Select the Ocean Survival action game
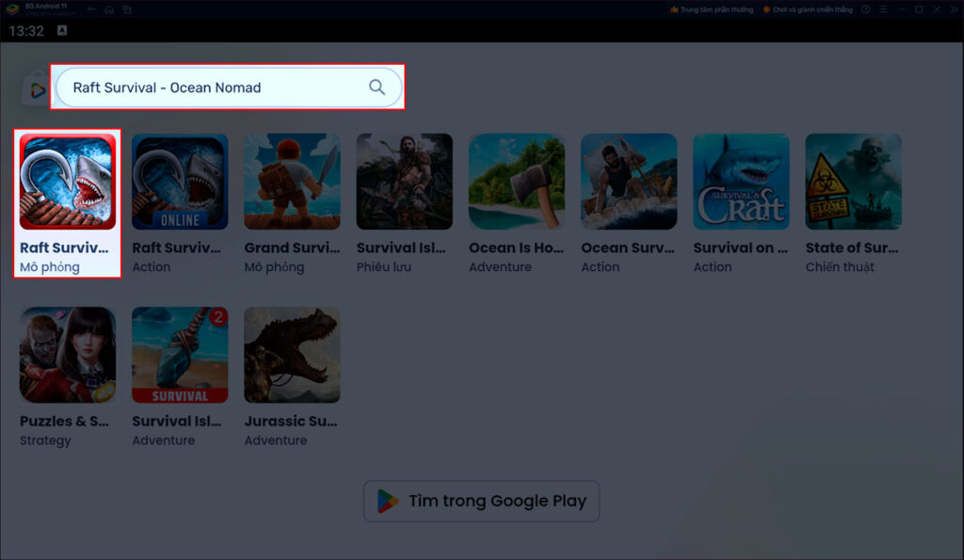Viewport: 964px width, 560px height. click(628, 181)
